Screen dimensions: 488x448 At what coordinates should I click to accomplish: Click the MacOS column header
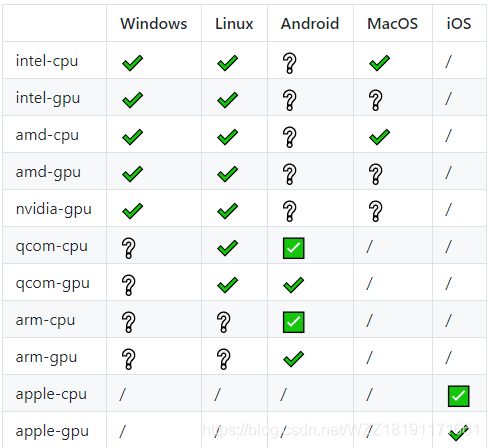point(392,24)
